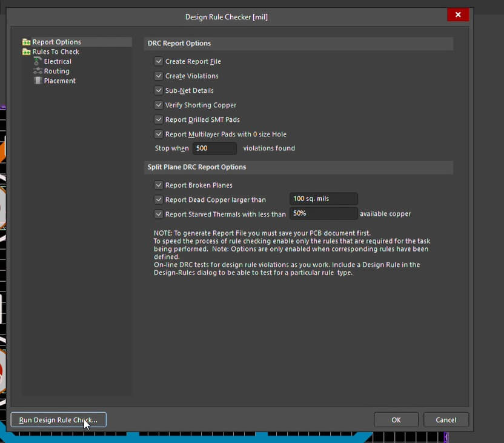
Task: Confirm with the OK button
Action: pos(396,420)
